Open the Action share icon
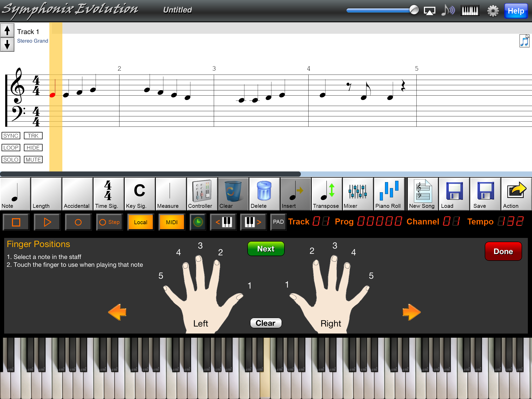 pos(516,194)
